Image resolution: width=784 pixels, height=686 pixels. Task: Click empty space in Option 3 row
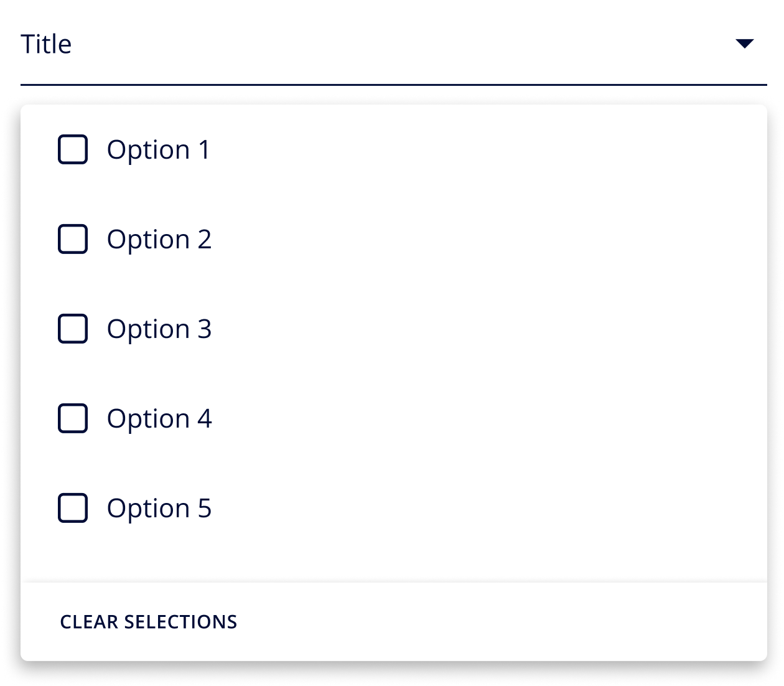485,329
